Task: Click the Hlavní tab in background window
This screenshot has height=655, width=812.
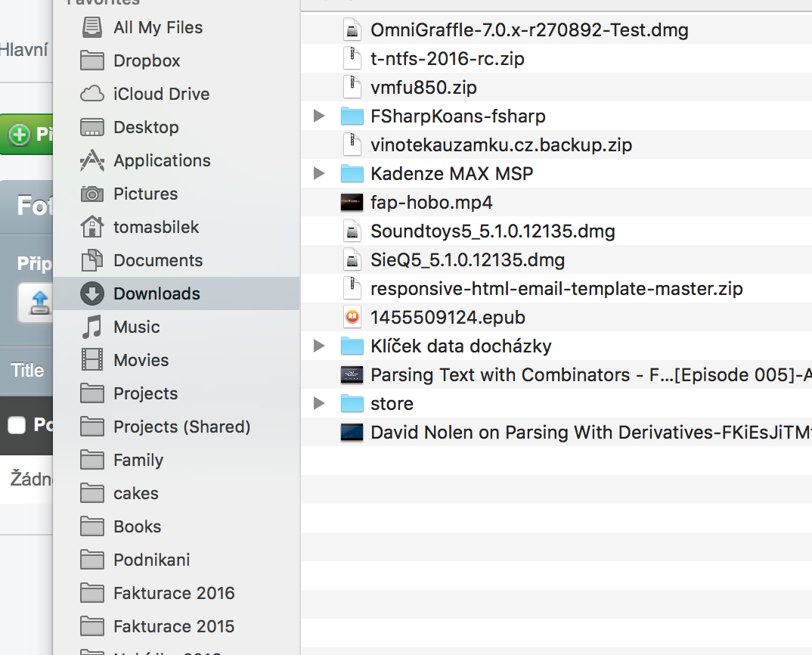Action: (x=24, y=50)
